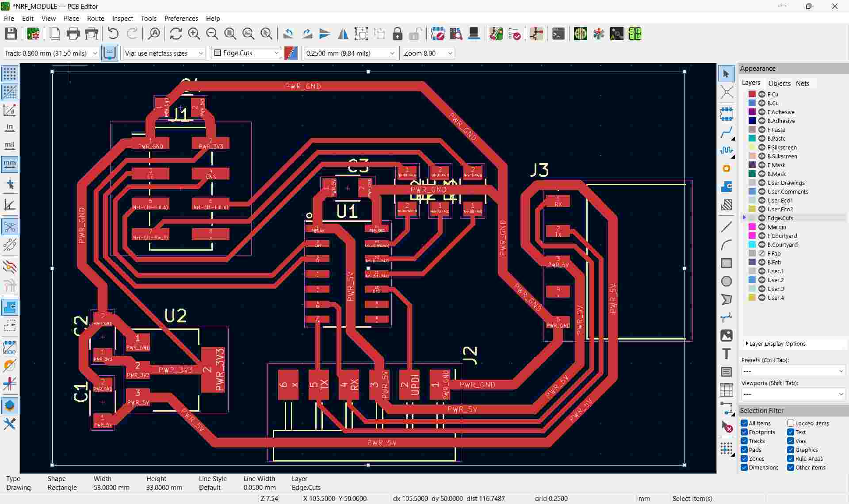Select the B.Cu layer row

coord(773,103)
